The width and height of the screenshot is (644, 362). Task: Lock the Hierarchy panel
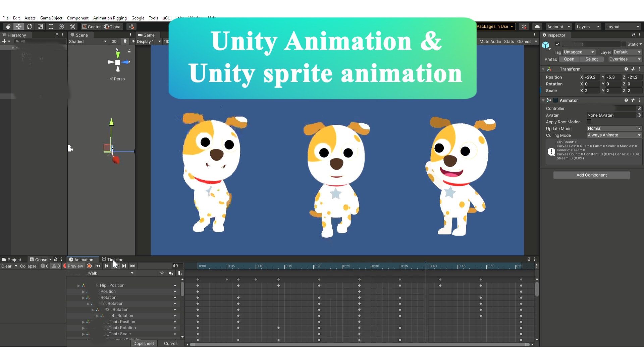pyautogui.click(x=57, y=35)
